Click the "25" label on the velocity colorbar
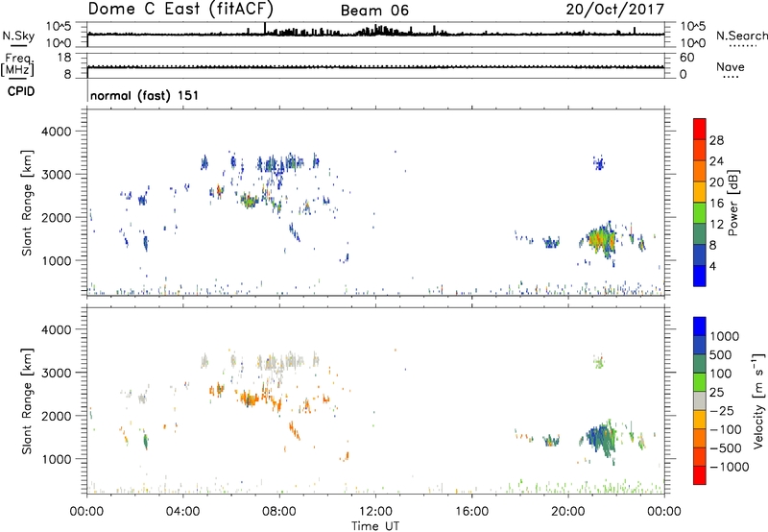768x532 pixels. [717, 393]
